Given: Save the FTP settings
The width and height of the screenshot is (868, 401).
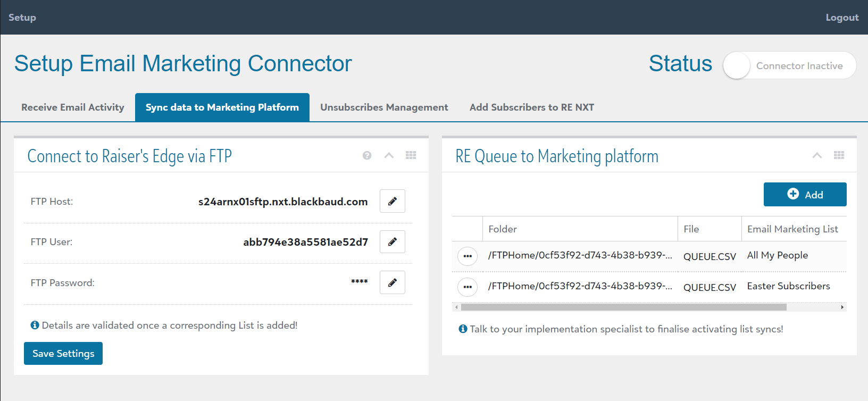Looking at the screenshot, I should coord(63,354).
